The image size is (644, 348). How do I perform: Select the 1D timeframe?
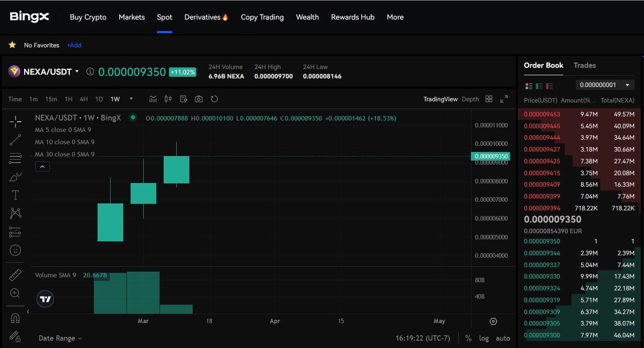click(x=99, y=99)
